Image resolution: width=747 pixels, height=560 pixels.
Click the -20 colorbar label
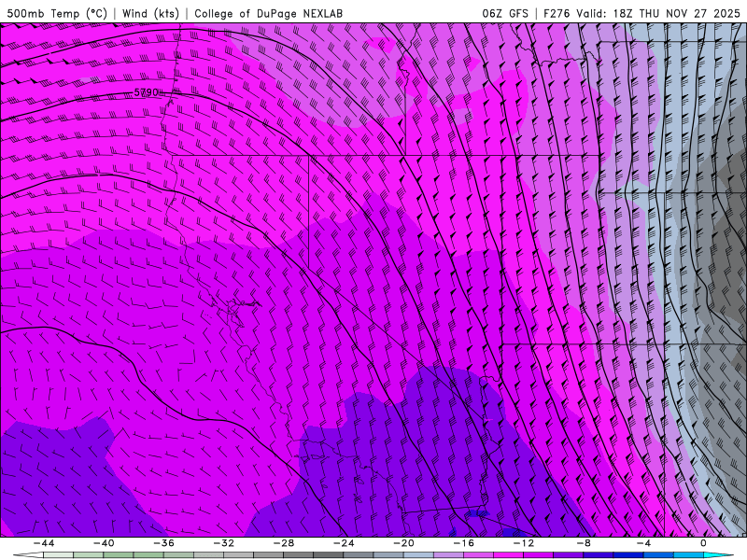pos(403,543)
